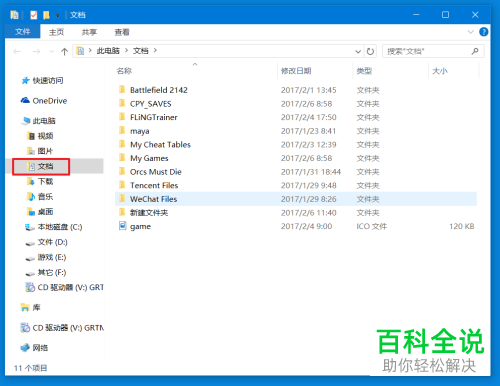The image size is (500, 386).
Task: Switch to the 主页 ribbon tab
Action: pyautogui.click(x=56, y=32)
